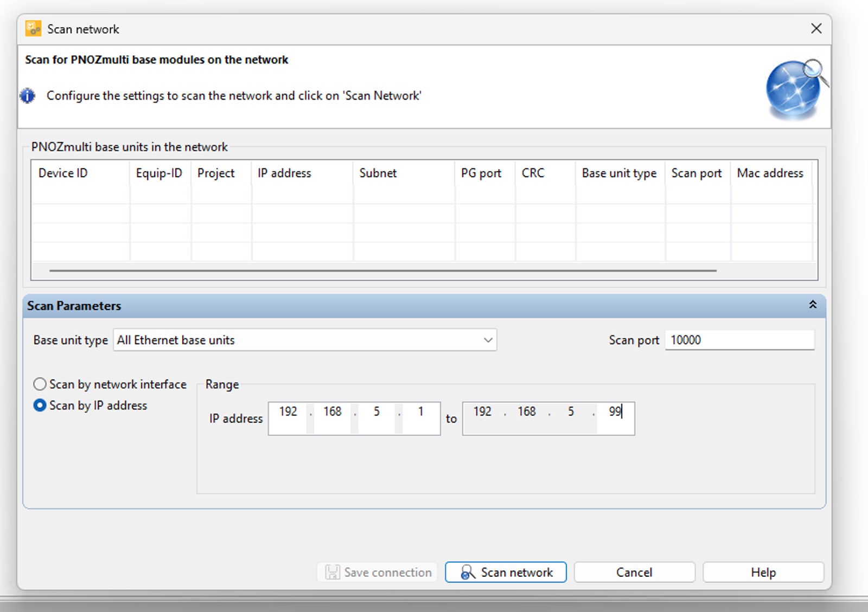Open the Base unit type dropdown

click(305, 340)
